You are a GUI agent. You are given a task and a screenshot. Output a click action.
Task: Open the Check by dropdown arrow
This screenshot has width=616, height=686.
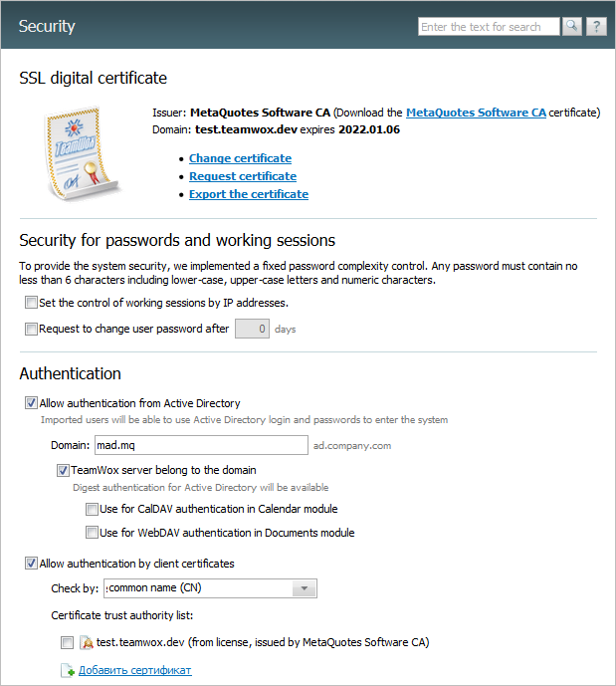[x=305, y=588]
